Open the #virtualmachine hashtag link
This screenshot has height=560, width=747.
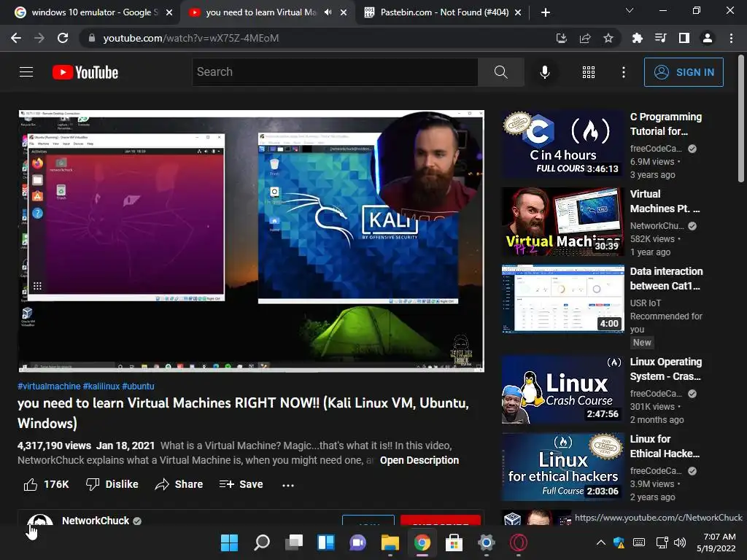(49, 386)
